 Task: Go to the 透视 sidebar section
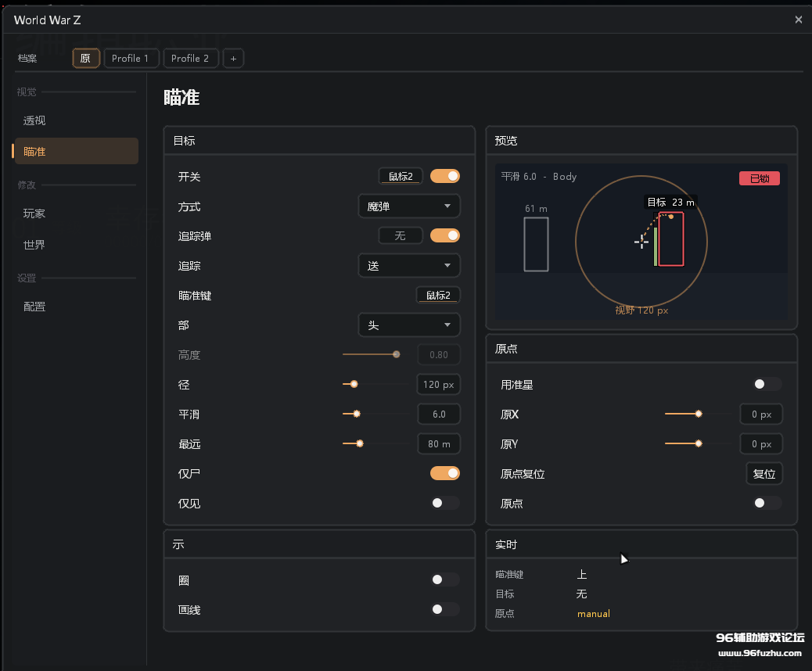pos(77,120)
